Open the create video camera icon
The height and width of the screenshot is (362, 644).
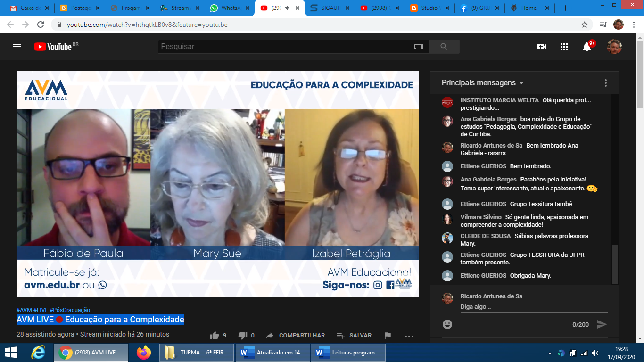pyautogui.click(x=542, y=47)
